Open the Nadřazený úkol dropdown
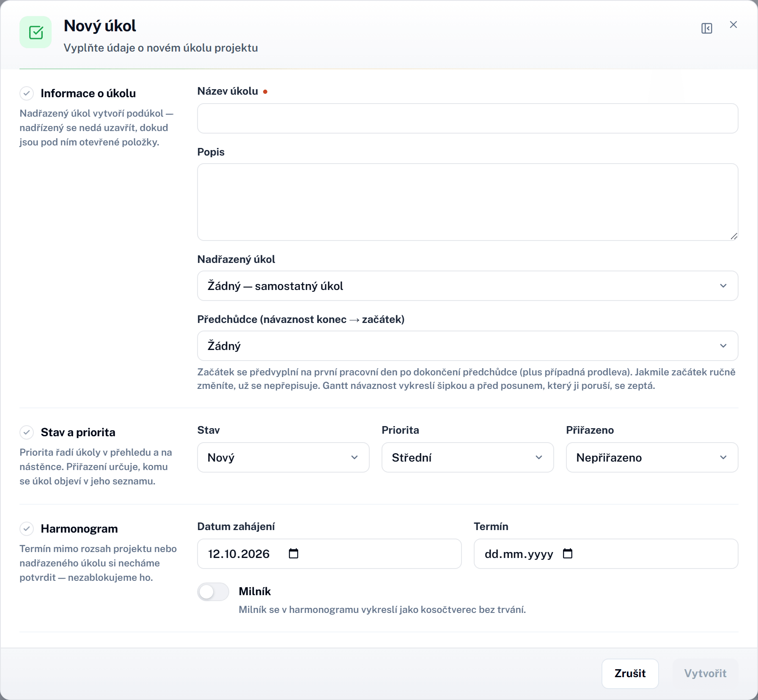Viewport: 758px width, 700px height. [x=467, y=286]
